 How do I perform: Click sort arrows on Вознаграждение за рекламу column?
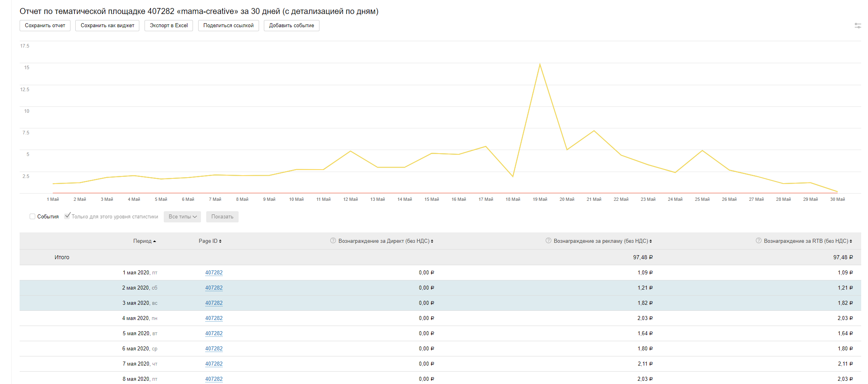tap(651, 241)
